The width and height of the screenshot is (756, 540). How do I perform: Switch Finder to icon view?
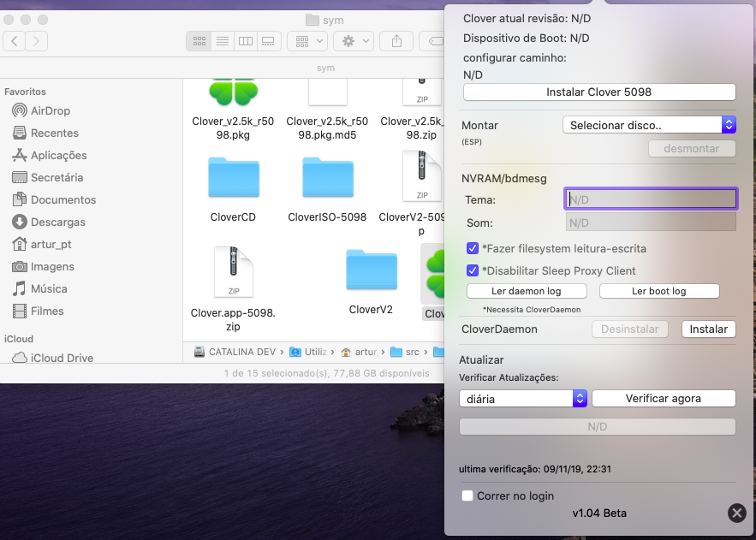tap(199, 41)
